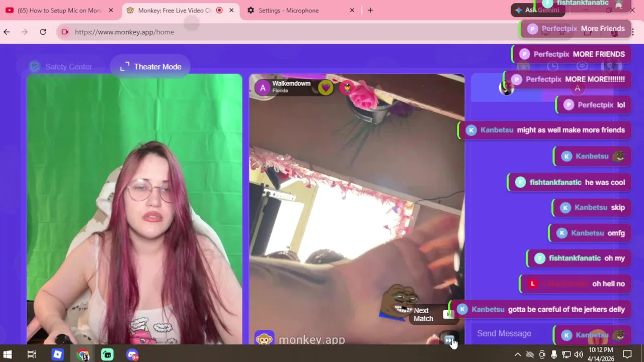Open the network icon in system tray
The height and width of the screenshot is (362, 644).
566,354
